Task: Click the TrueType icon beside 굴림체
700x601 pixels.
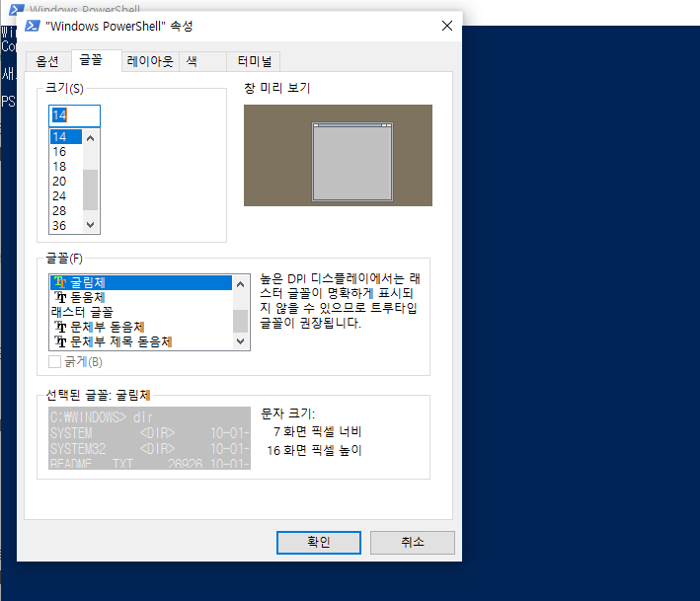Action: pyautogui.click(x=60, y=282)
